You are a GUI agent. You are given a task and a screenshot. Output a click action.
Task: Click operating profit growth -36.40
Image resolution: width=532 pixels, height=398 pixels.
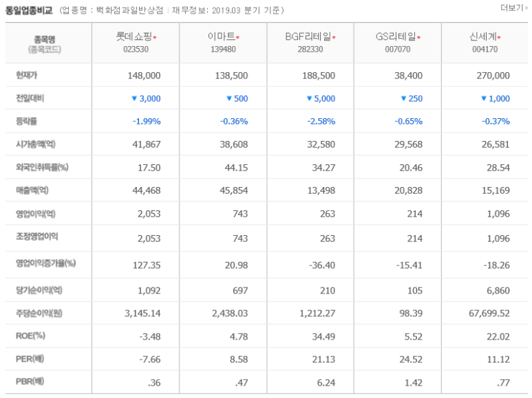322,265
